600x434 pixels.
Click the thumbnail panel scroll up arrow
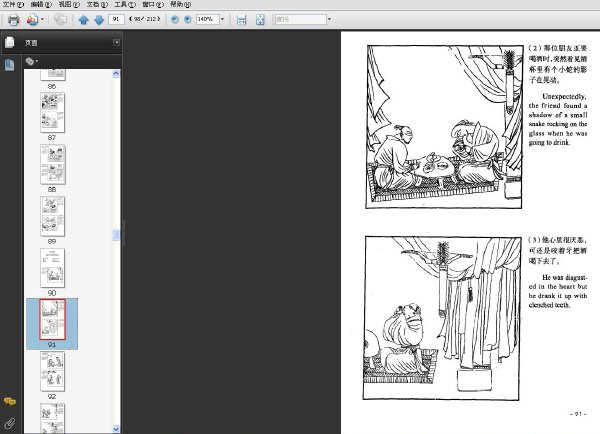click(116, 74)
